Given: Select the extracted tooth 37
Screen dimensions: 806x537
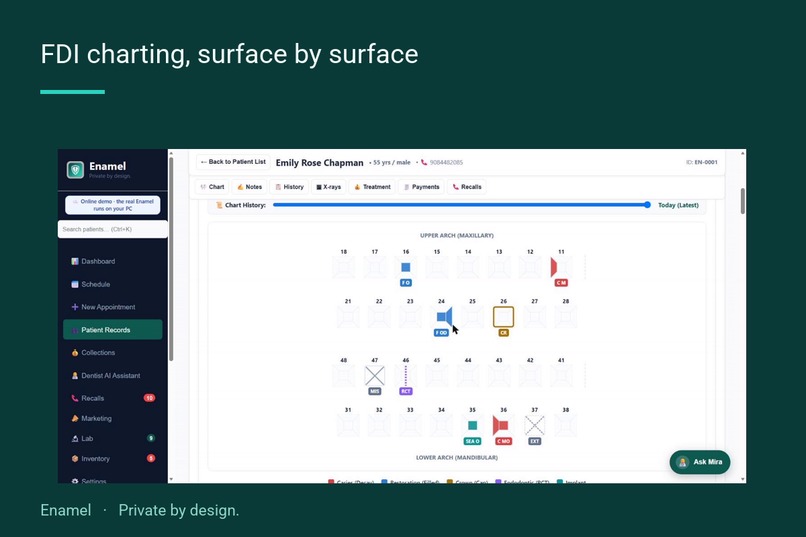Looking at the screenshot, I should 535,425.
